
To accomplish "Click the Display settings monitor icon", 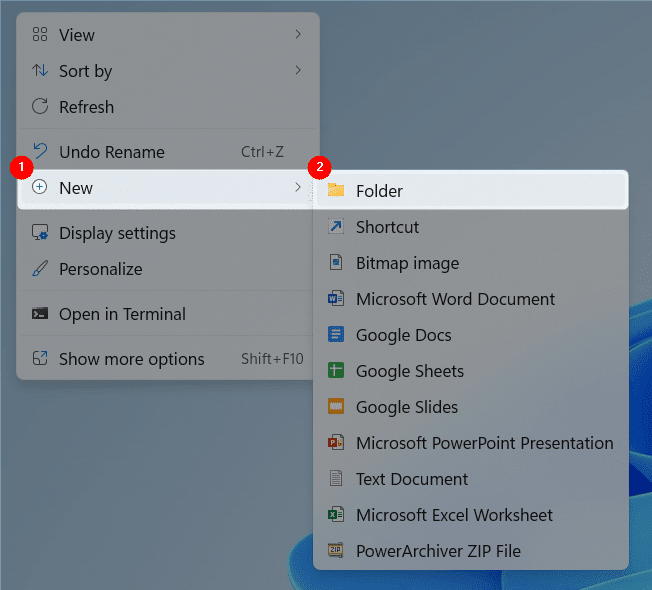I will pos(40,232).
